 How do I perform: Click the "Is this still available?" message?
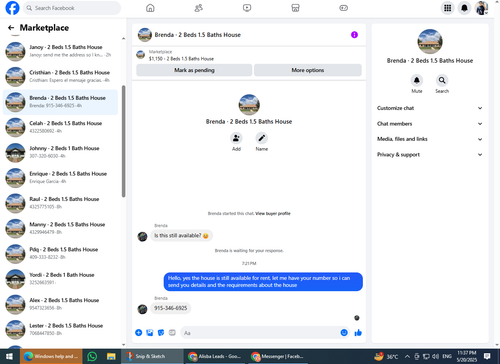pyautogui.click(x=181, y=236)
